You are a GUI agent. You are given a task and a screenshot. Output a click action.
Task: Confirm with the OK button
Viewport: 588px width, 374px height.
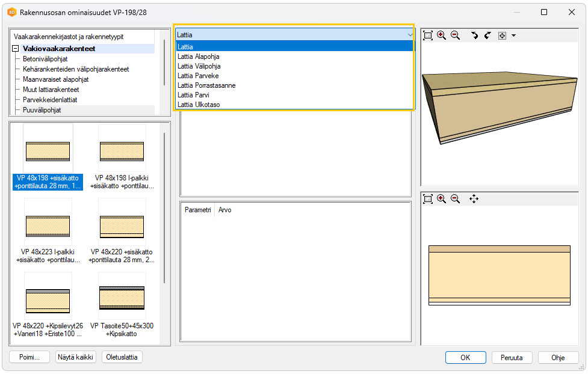click(465, 358)
